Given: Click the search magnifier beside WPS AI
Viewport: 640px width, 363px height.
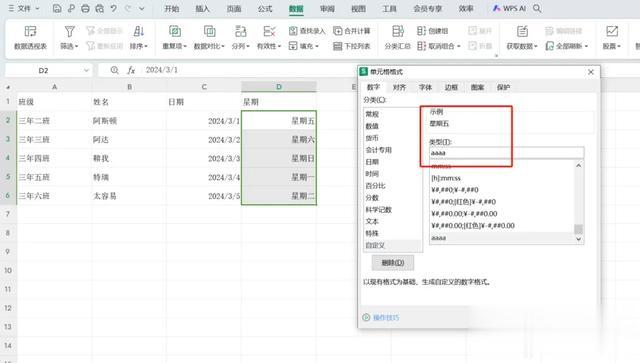Looking at the screenshot, I should [x=537, y=8].
